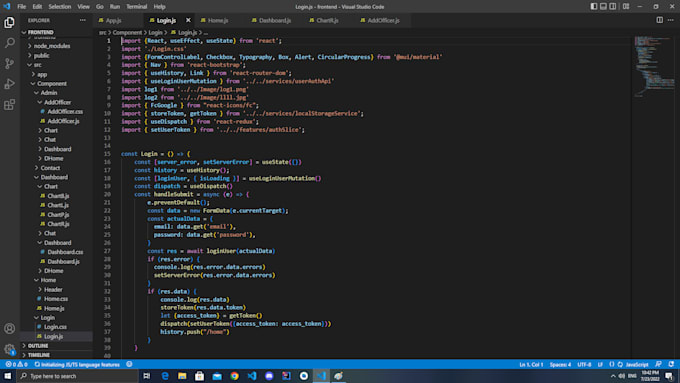Switch to the App.js tab

114,20
